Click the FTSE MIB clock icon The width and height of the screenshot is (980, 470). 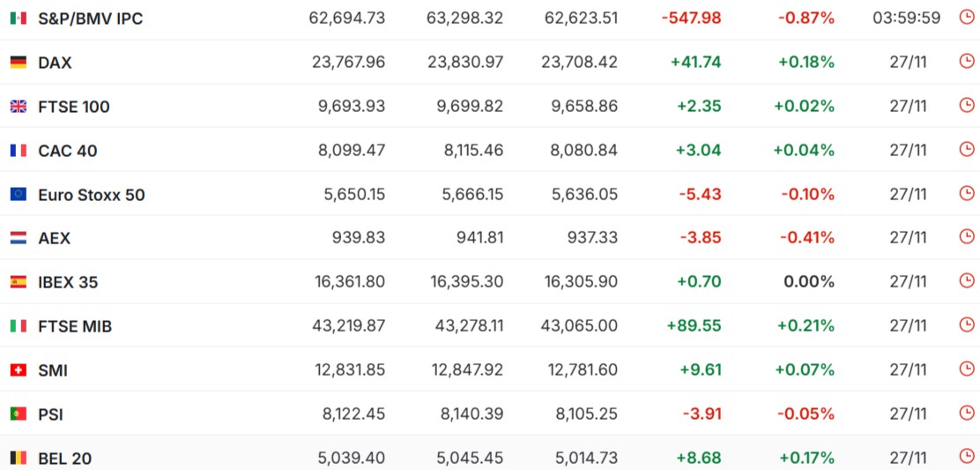coord(966,325)
